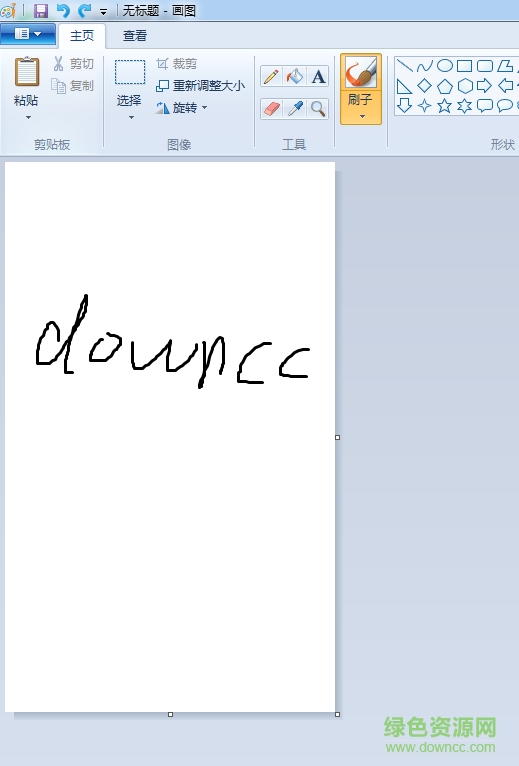519x766 pixels.
Task: Click the Copy (复制) button
Action: (73, 86)
